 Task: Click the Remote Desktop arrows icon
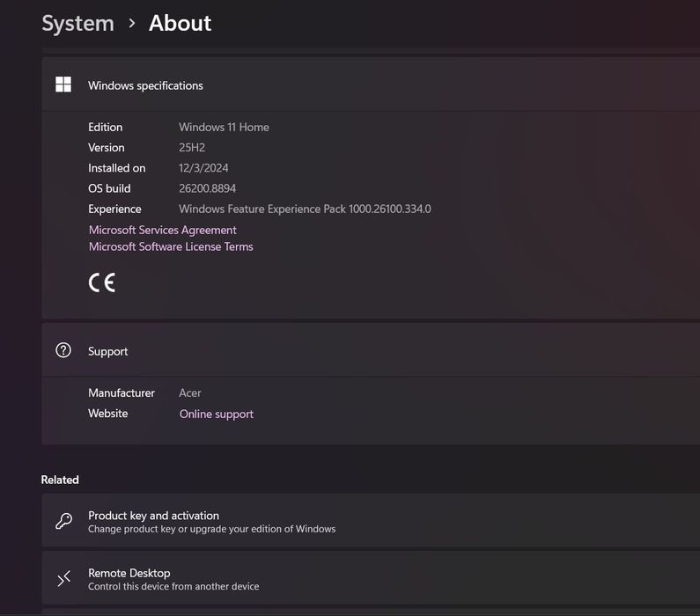click(64, 578)
